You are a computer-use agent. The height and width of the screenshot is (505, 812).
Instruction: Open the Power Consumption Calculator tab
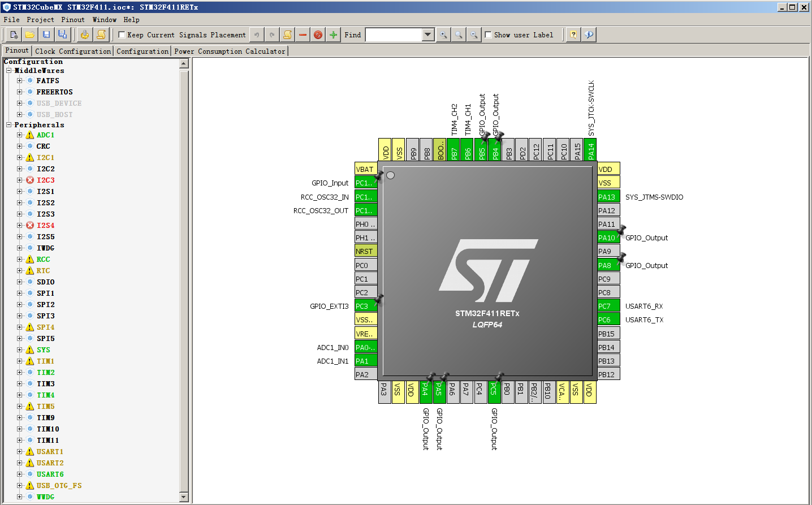tap(230, 51)
